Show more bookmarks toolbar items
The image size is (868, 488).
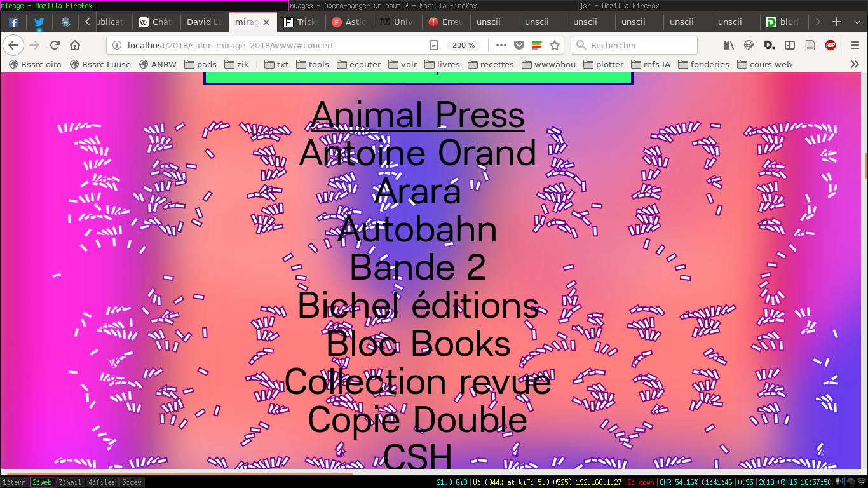point(855,64)
